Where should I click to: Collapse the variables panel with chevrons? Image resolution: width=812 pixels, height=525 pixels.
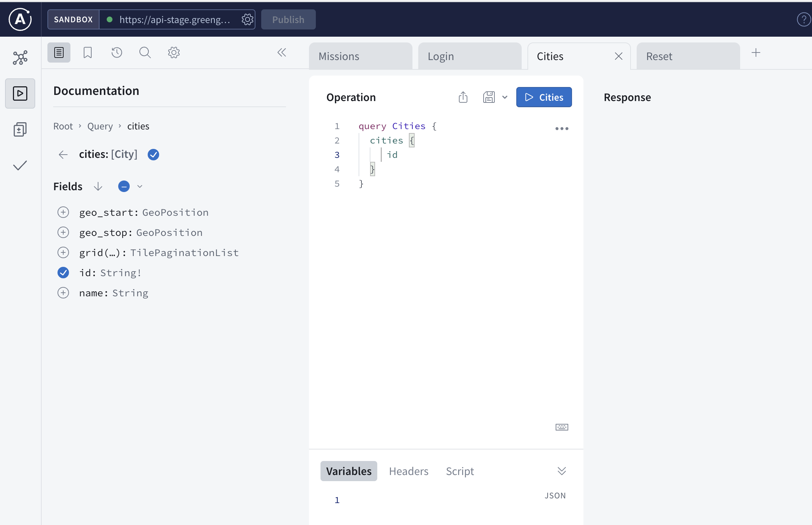[562, 471]
